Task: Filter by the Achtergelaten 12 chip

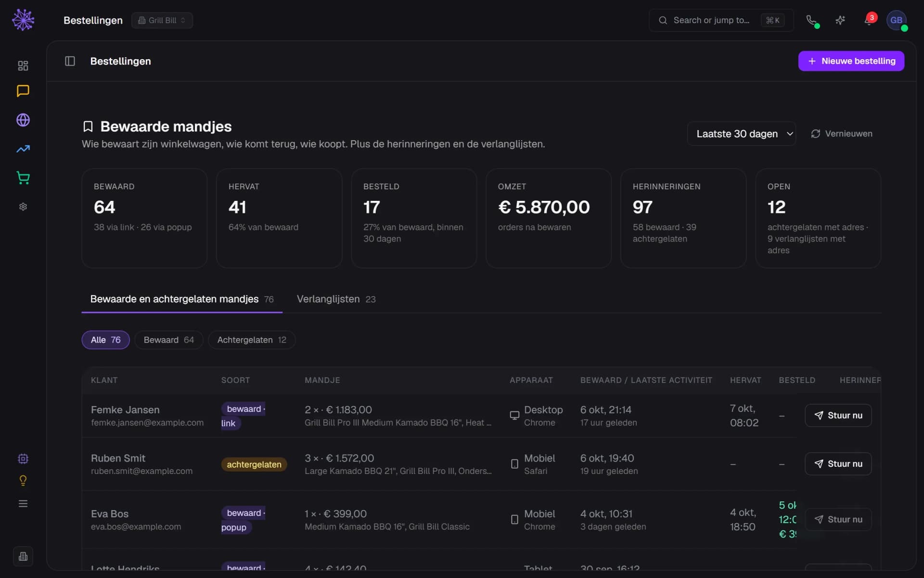Action: (252, 340)
